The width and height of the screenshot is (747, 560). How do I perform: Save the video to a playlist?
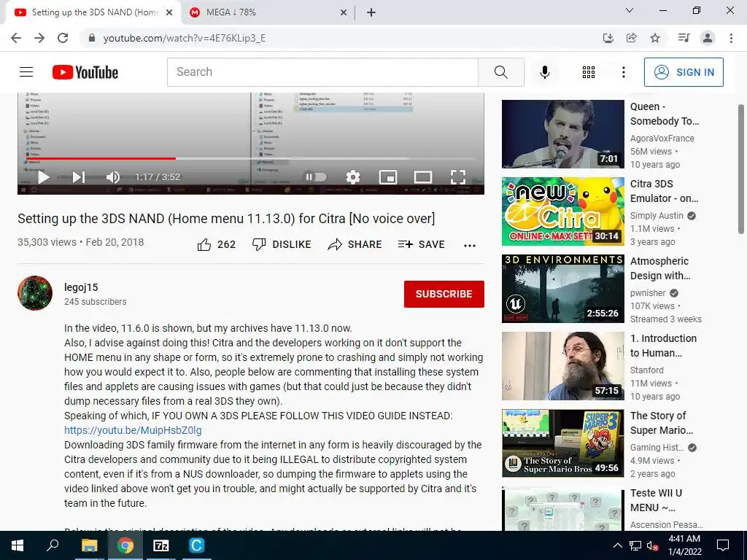[421, 244]
